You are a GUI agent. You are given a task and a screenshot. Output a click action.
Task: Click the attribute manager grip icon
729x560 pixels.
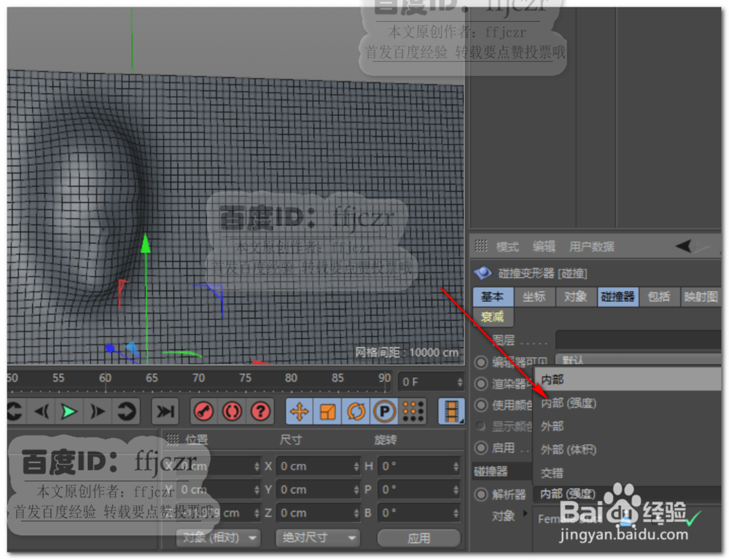[x=481, y=246]
